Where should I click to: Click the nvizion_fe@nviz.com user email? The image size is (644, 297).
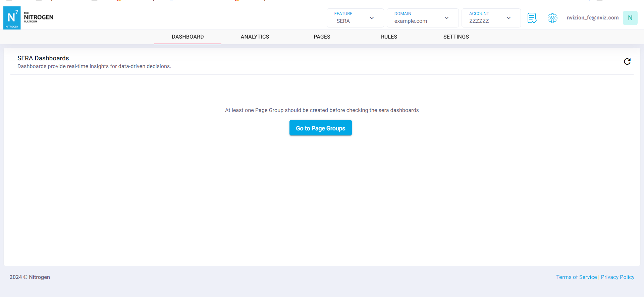592,18
